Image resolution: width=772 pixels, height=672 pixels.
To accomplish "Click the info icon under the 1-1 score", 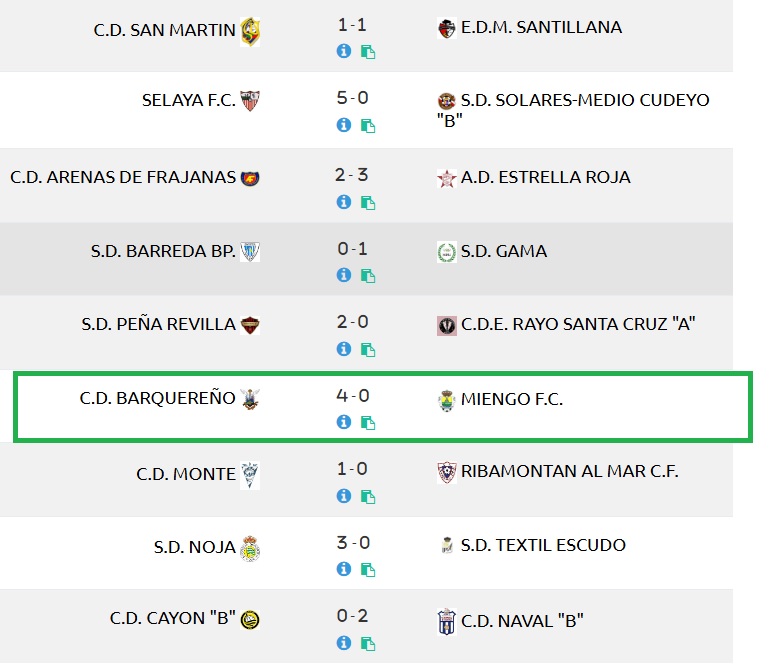I will [344, 51].
